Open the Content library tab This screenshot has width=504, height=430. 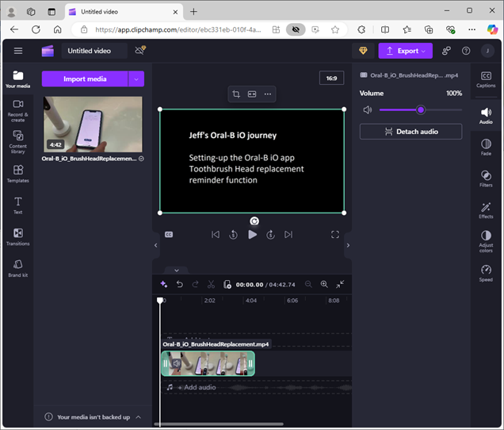pos(18,142)
